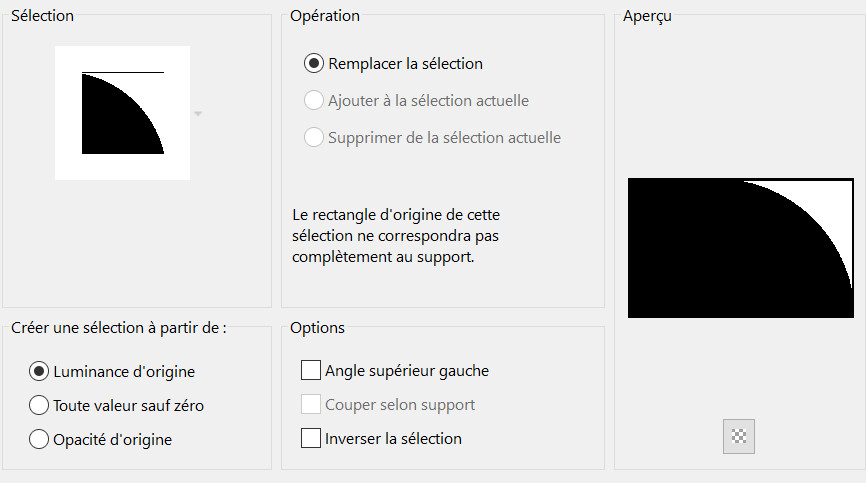The height and width of the screenshot is (483, 866).
Task: Click the Aperçu group heading
Action: [x=647, y=17]
